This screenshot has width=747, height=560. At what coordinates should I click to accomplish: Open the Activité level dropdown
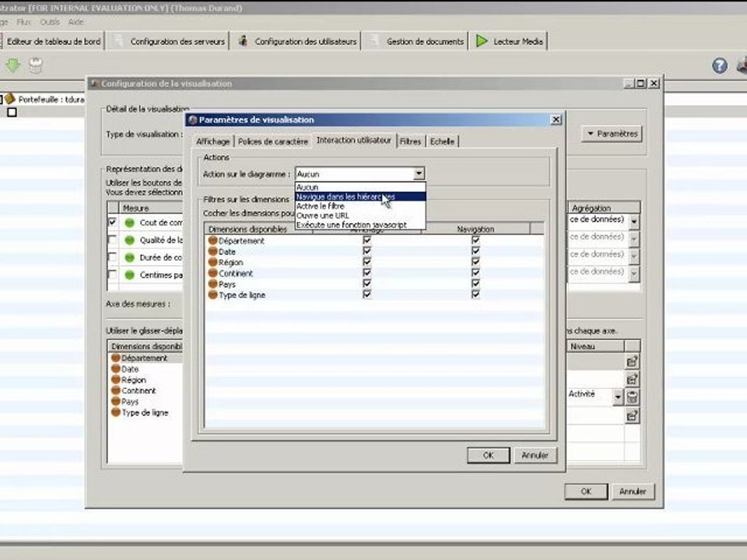click(618, 397)
